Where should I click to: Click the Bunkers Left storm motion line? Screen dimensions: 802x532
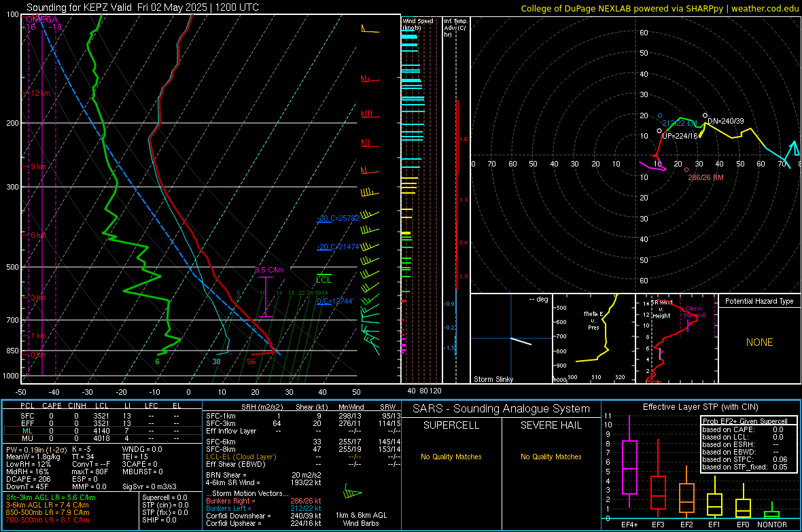264,508
